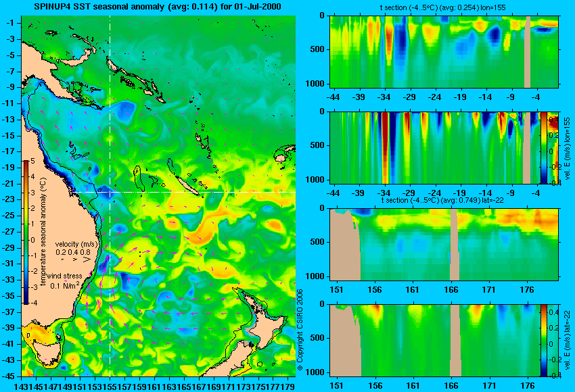Click the velocity color bar beside the lat=-22 panel
Image resolution: width=575 pixels, height=392 pixels.
pyautogui.click(x=543, y=341)
